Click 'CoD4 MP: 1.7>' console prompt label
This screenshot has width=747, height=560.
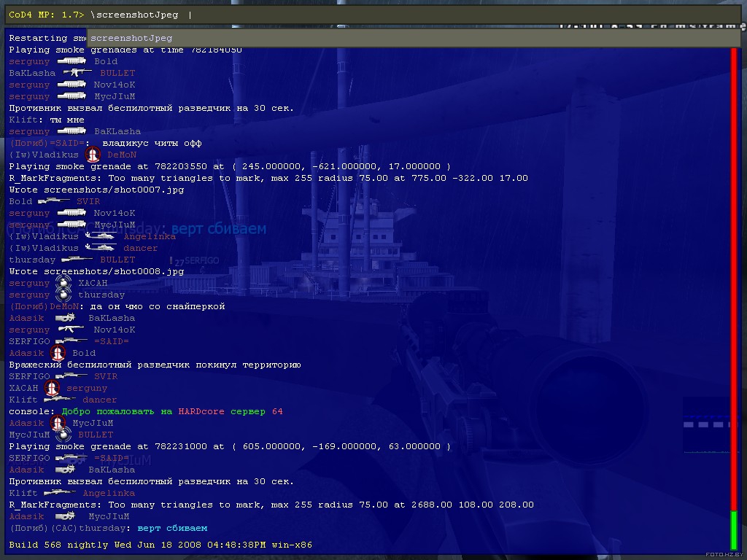[x=47, y=15]
